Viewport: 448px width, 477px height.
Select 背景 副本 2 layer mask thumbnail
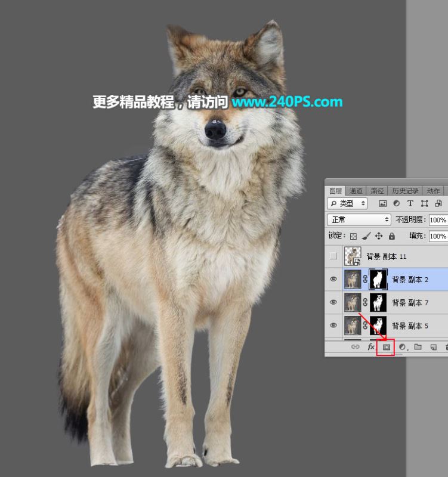pos(378,279)
